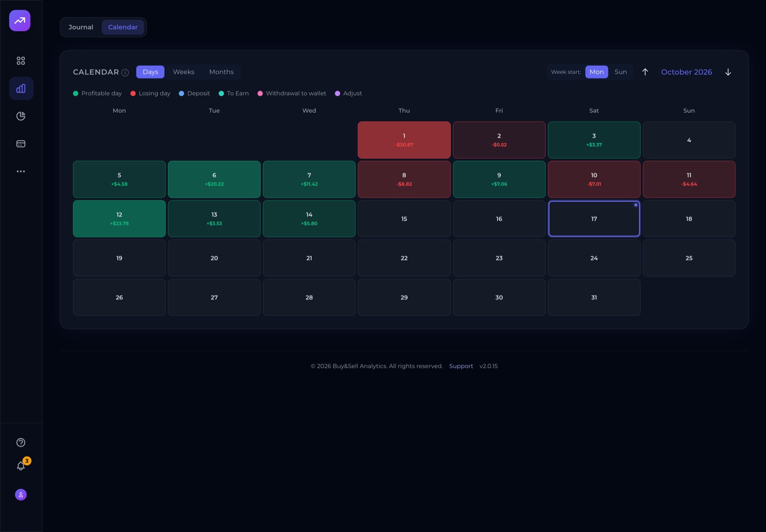Viewport: 766px width, 532px height.
Task: Click the info icon beside CALENDAR title
Action: (125, 73)
